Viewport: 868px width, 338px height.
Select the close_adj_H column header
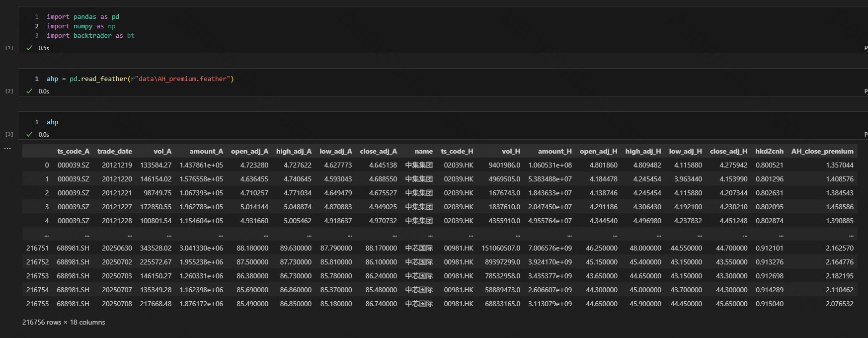point(728,152)
